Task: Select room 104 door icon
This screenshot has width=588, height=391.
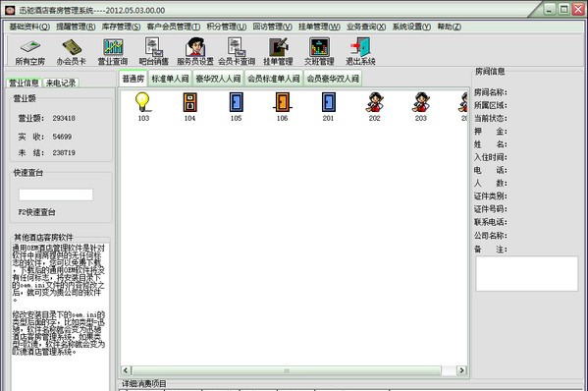Action: click(x=189, y=102)
